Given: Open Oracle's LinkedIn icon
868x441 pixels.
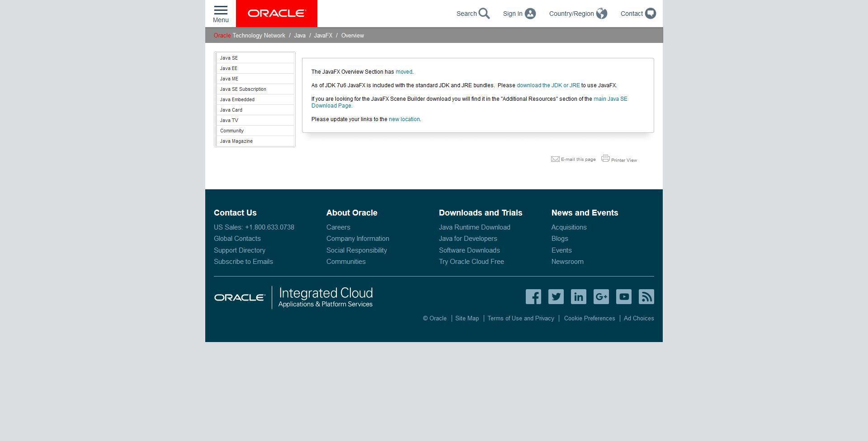Looking at the screenshot, I should click(579, 297).
